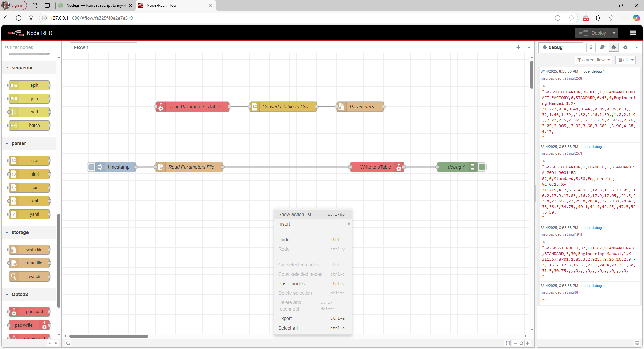Choose Undo in context menu
This screenshot has height=349, width=644.
click(313, 240)
